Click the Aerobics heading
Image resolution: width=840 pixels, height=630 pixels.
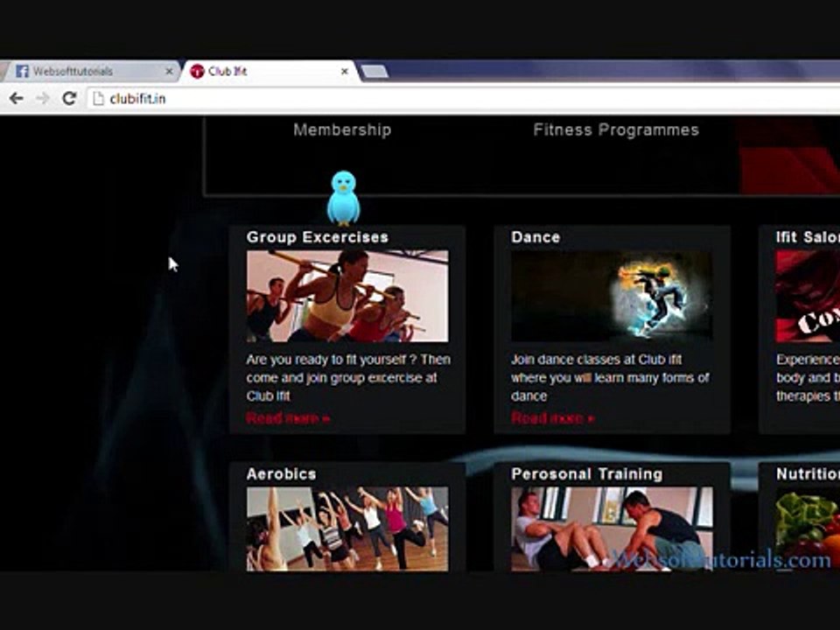pyautogui.click(x=281, y=474)
